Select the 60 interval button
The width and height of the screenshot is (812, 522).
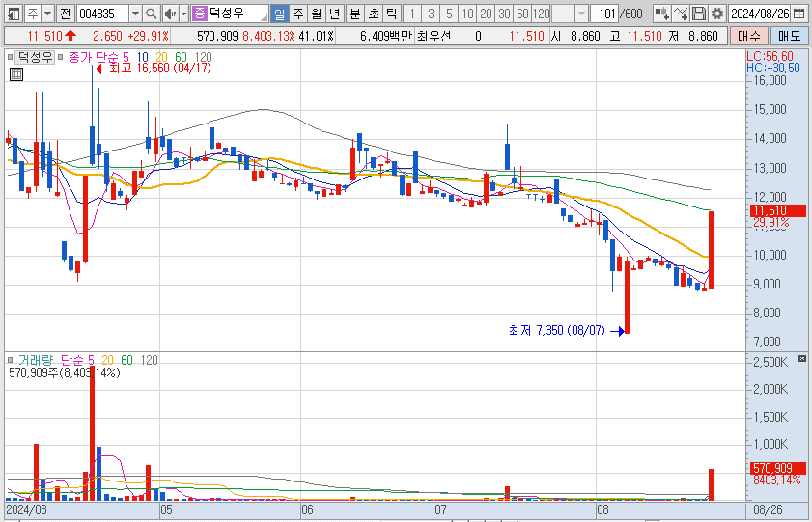coord(522,14)
